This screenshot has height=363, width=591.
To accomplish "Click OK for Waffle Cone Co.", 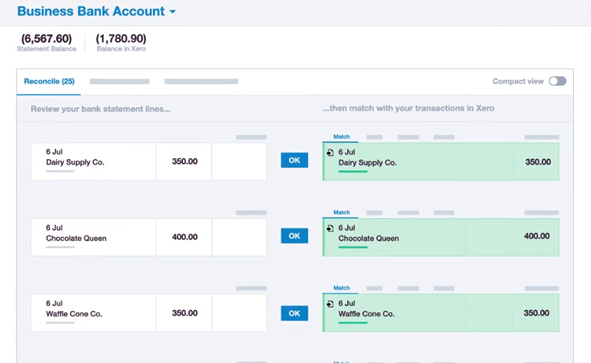I will (x=294, y=313).
